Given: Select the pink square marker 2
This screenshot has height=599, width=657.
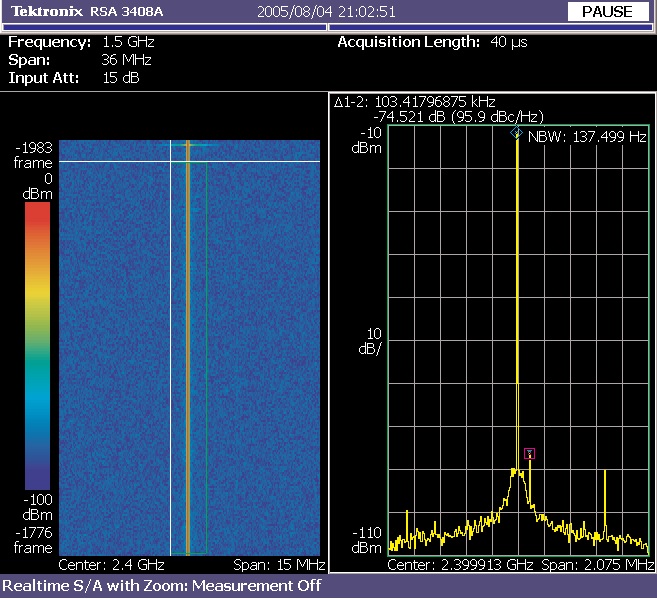Looking at the screenshot, I should 530,453.
